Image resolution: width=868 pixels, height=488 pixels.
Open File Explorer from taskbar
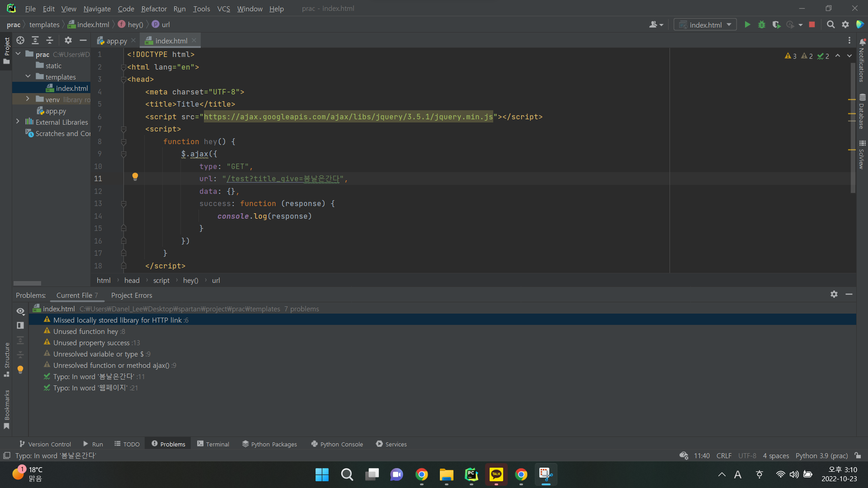(446, 474)
